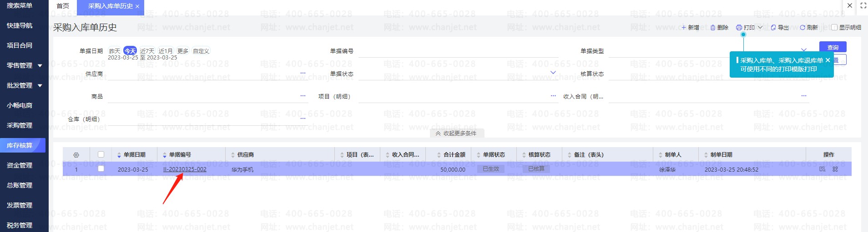
Task: Click the view-detail icon in the 操作 column
Action: point(822,169)
